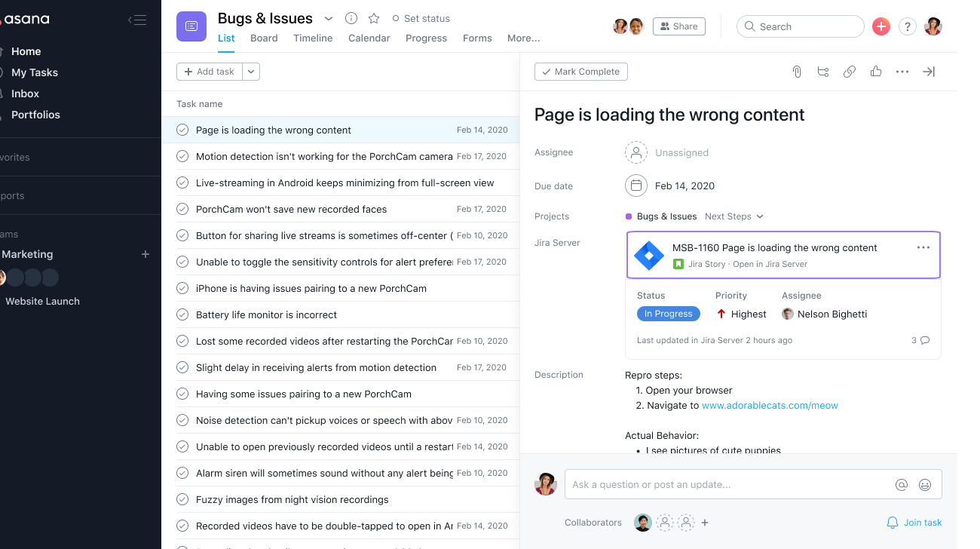Open the Calendar tab
Screen dimensions: 980x549
[369, 38]
